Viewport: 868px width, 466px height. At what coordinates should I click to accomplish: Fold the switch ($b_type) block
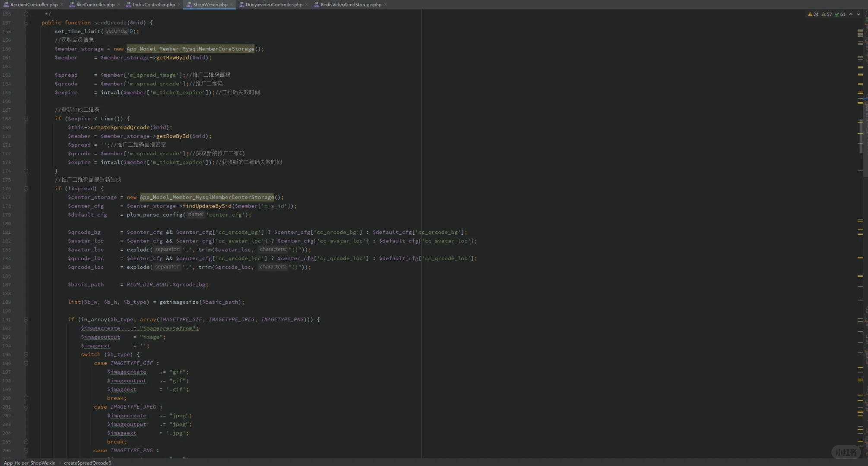[26, 354]
